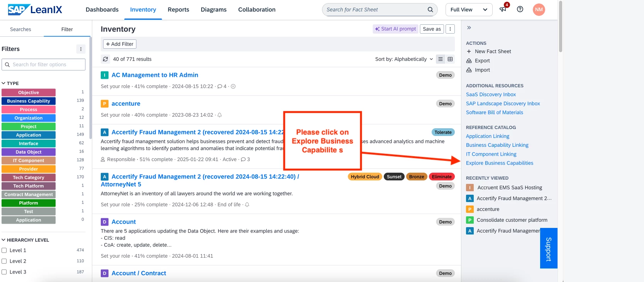Click the Save as button
The width and height of the screenshot is (644, 282).
click(x=432, y=29)
